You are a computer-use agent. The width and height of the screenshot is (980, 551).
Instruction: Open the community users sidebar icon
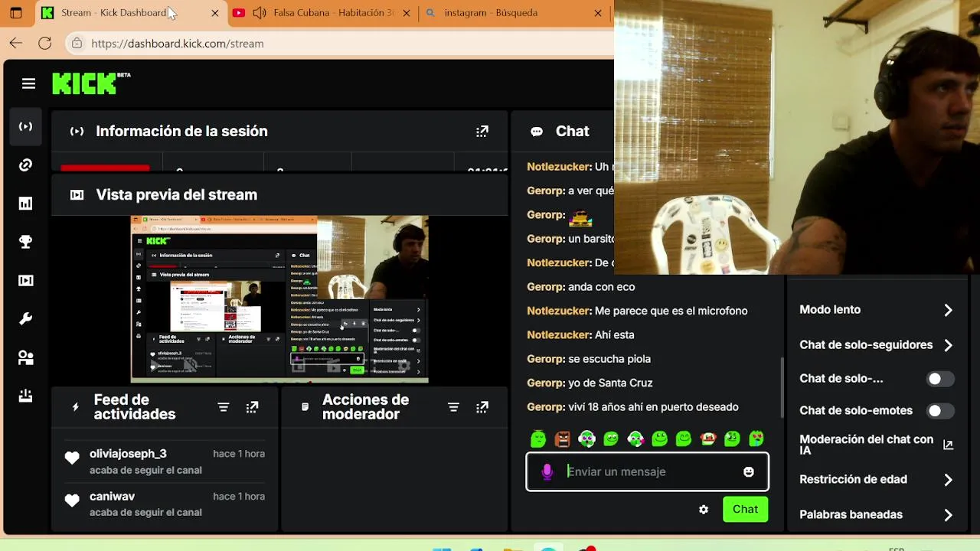(x=25, y=357)
